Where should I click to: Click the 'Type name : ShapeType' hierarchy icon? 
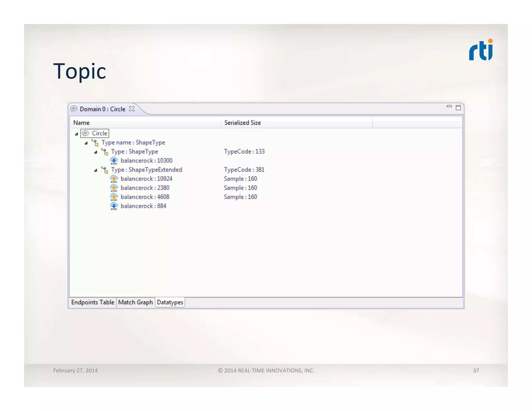(95, 143)
